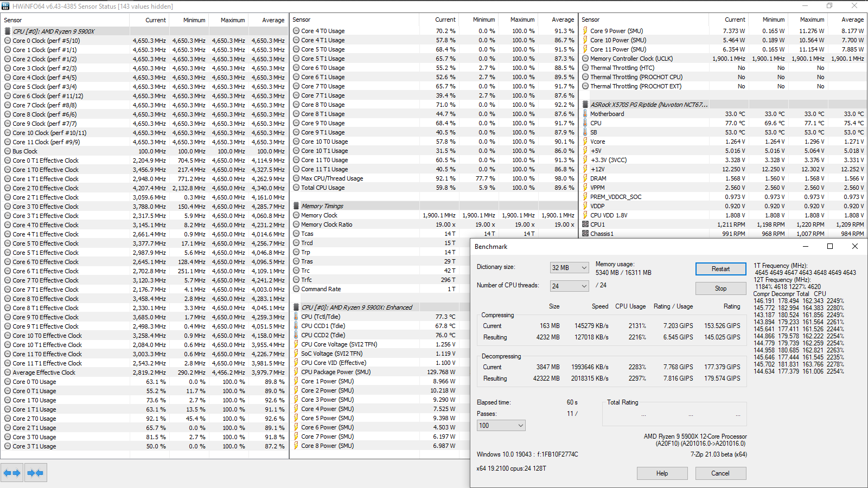Click the thermometer icon next to Motherboard
Viewport: 868px width, 488px height.
(x=585, y=114)
